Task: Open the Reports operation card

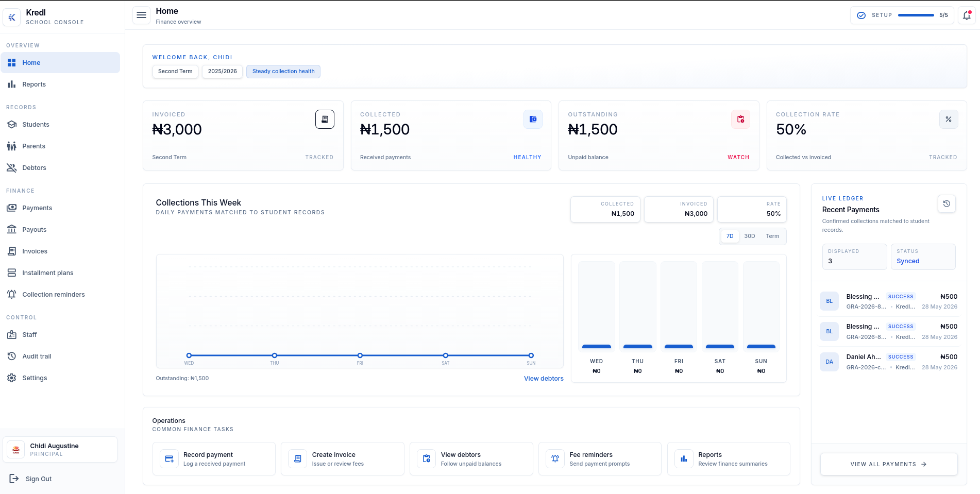Action: click(729, 458)
